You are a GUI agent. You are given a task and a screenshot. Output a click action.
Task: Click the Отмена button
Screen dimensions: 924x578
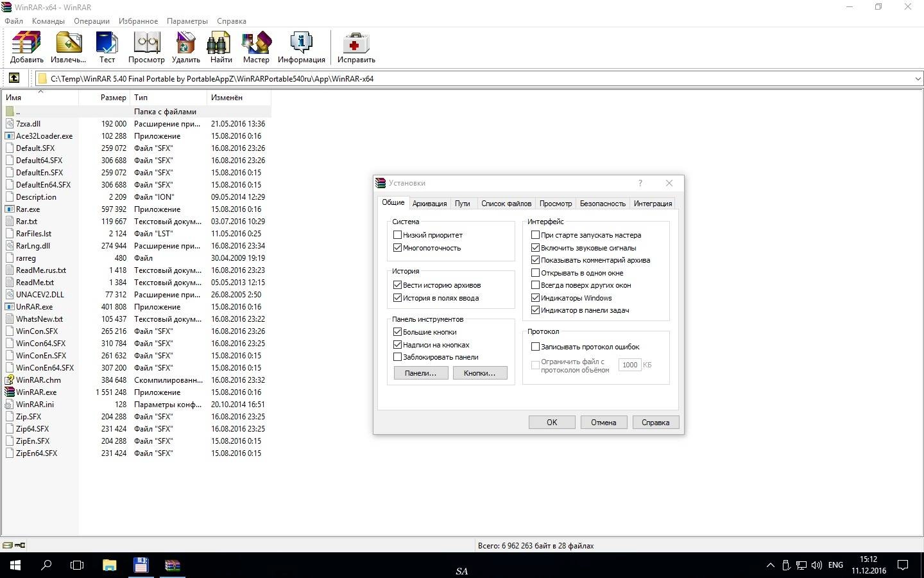[x=604, y=423]
